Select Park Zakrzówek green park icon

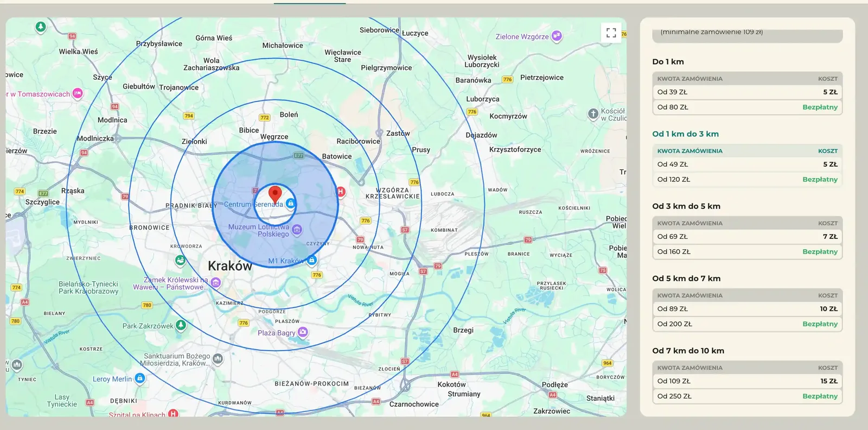point(181,326)
